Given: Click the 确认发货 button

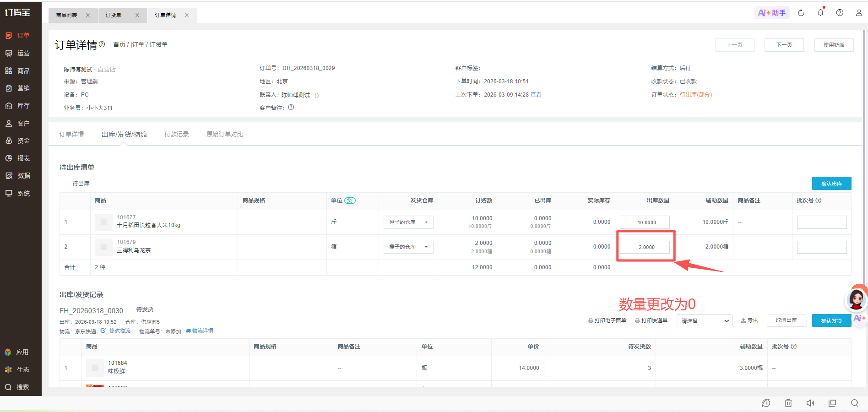Looking at the screenshot, I should coord(832,321).
